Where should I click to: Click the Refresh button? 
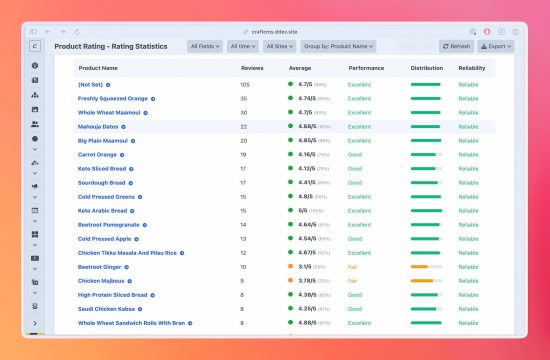[x=456, y=46]
